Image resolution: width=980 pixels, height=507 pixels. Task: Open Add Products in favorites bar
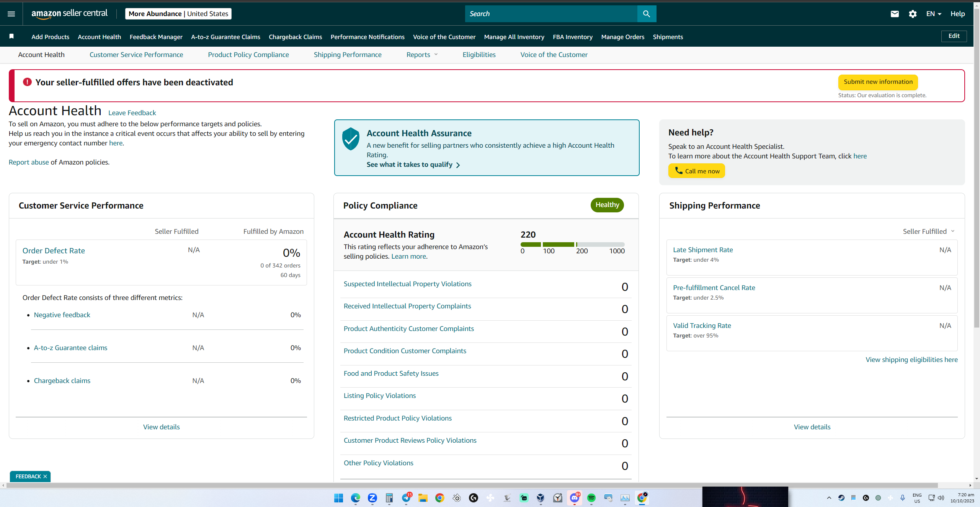[50, 37]
